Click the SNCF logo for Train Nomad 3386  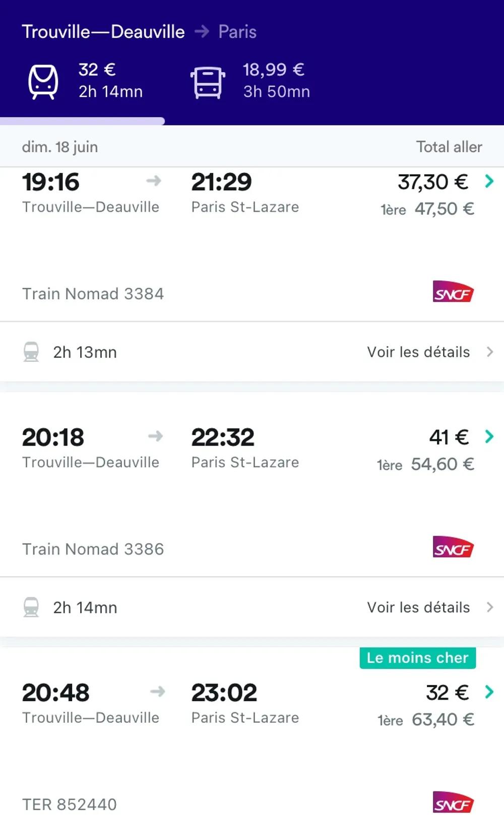453,547
